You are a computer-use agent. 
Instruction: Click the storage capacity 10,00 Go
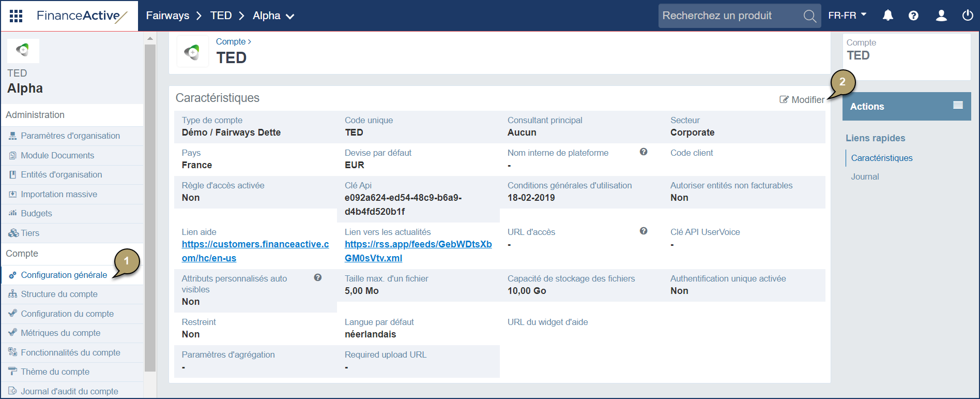tap(527, 291)
